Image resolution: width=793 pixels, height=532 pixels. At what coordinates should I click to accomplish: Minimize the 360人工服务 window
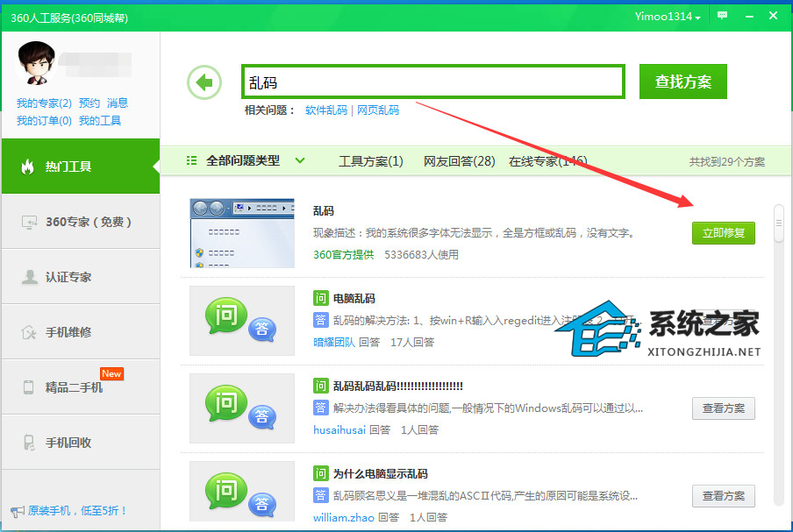coord(749,16)
